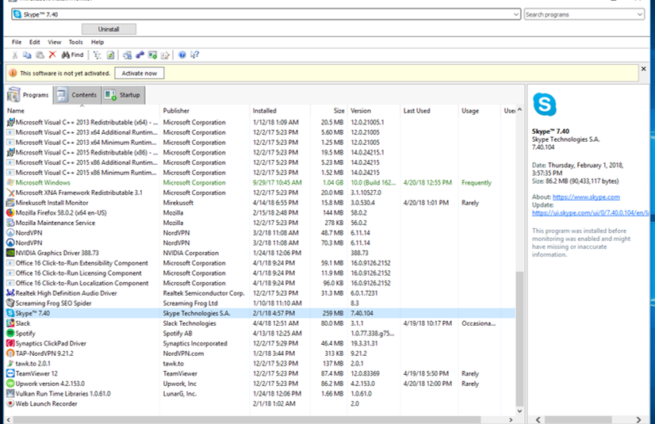Sort by the Name column header
The height and width of the screenshot is (424, 655).
pyautogui.click(x=82, y=111)
